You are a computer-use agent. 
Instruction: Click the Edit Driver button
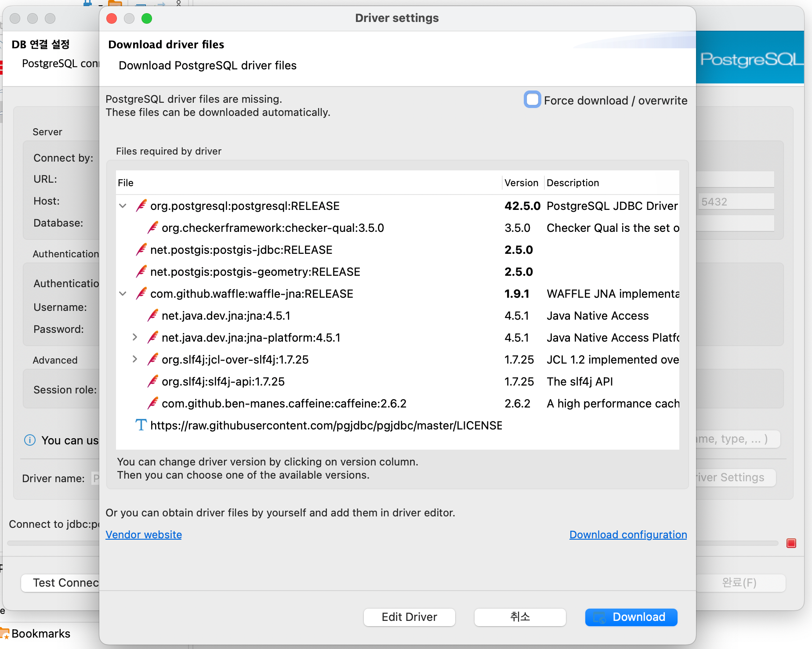(409, 617)
